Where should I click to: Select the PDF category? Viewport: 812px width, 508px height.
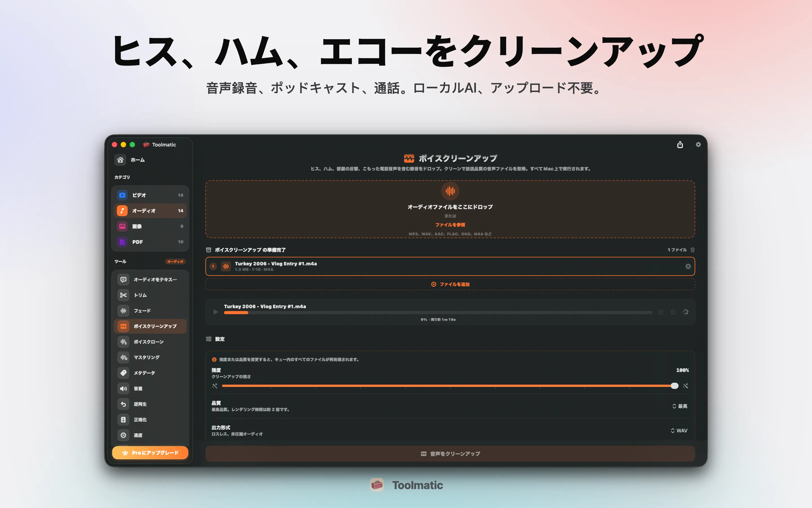(x=150, y=242)
